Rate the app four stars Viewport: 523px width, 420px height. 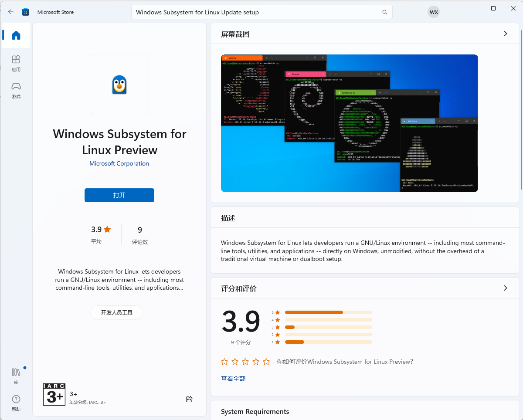pyautogui.click(x=256, y=362)
